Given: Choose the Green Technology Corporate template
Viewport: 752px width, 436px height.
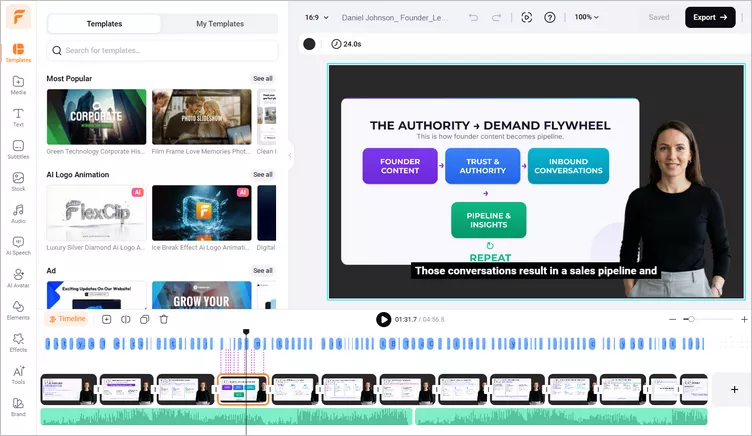Looking at the screenshot, I should pos(96,117).
